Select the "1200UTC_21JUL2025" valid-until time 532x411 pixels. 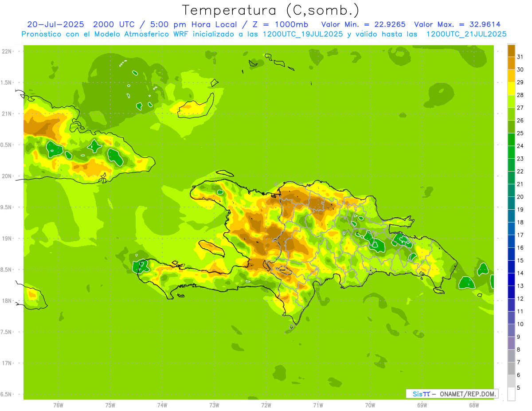coord(466,34)
